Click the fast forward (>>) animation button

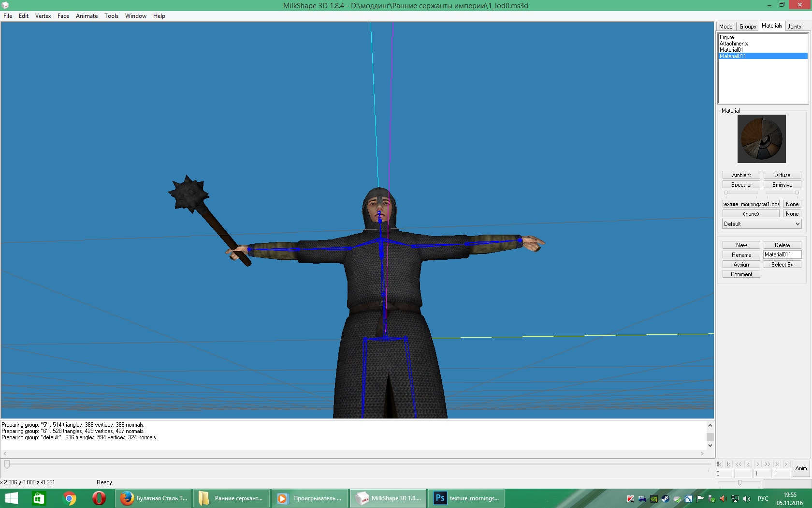[768, 464]
